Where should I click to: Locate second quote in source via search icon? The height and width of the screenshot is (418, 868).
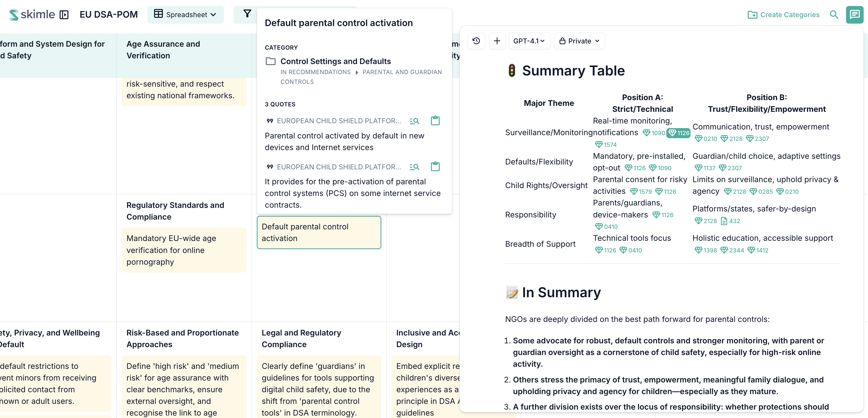414,167
